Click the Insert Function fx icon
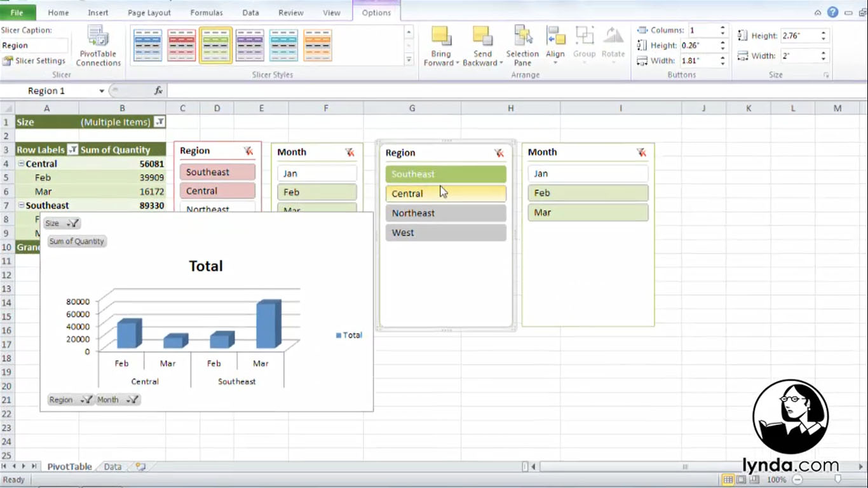This screenshot has width=868, height=488. [159, 91]
